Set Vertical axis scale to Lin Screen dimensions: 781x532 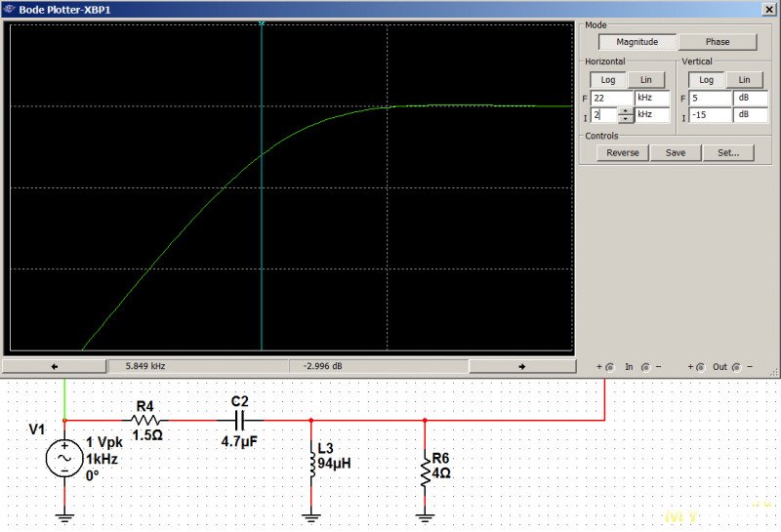coord(744,80)
